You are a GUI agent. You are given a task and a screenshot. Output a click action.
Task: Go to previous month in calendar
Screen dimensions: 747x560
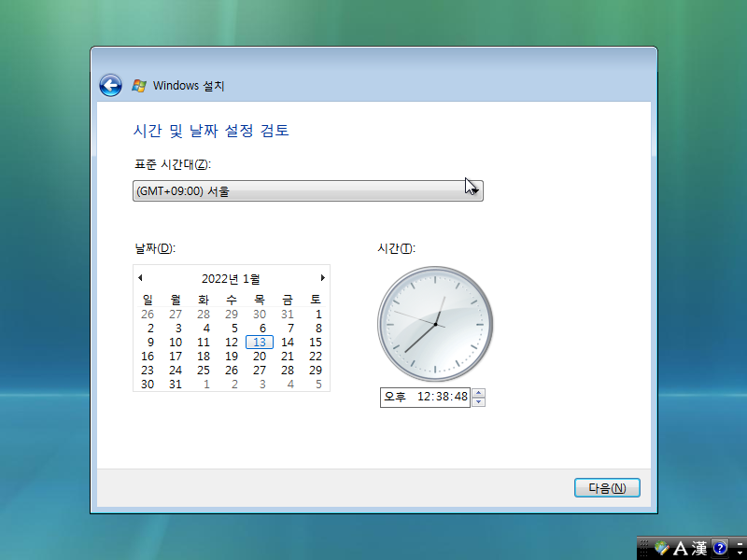[x=140, y=277]
